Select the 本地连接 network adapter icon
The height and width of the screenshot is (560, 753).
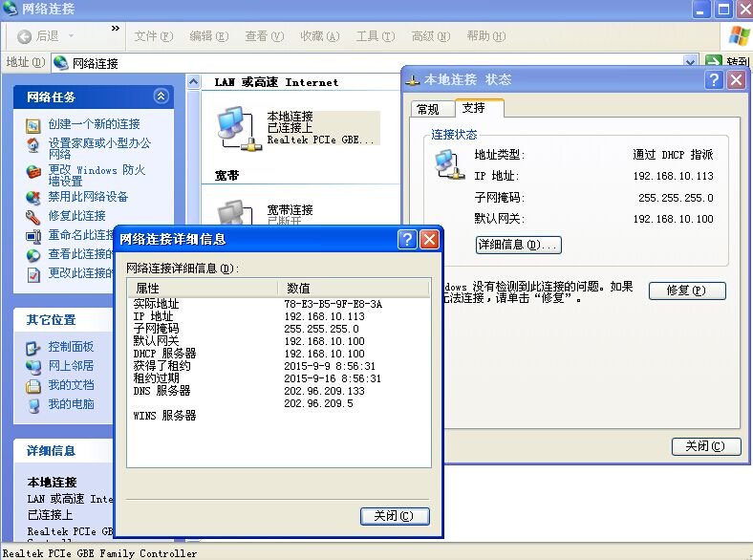point(239,128)
